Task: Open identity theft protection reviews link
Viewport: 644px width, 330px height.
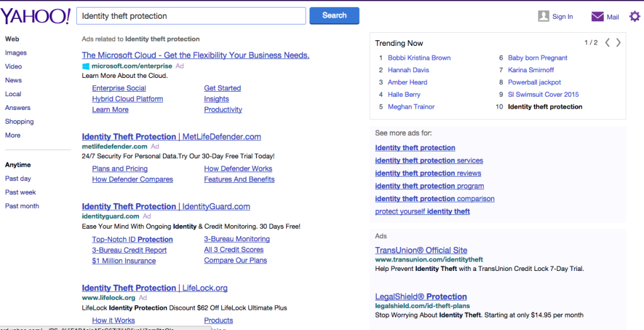Action: pos(428,173)
